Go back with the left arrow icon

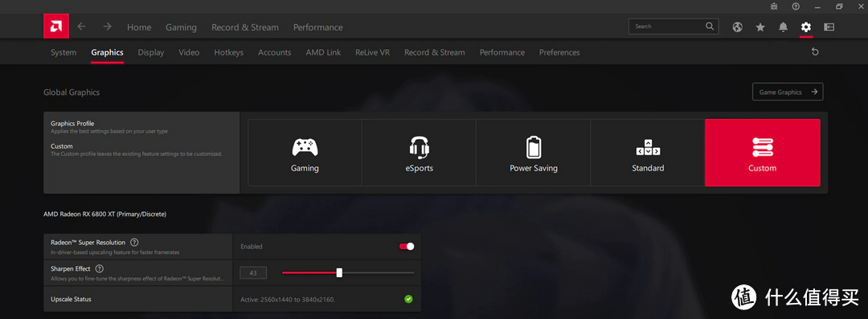pyautogui.click(x=81, y=27)
